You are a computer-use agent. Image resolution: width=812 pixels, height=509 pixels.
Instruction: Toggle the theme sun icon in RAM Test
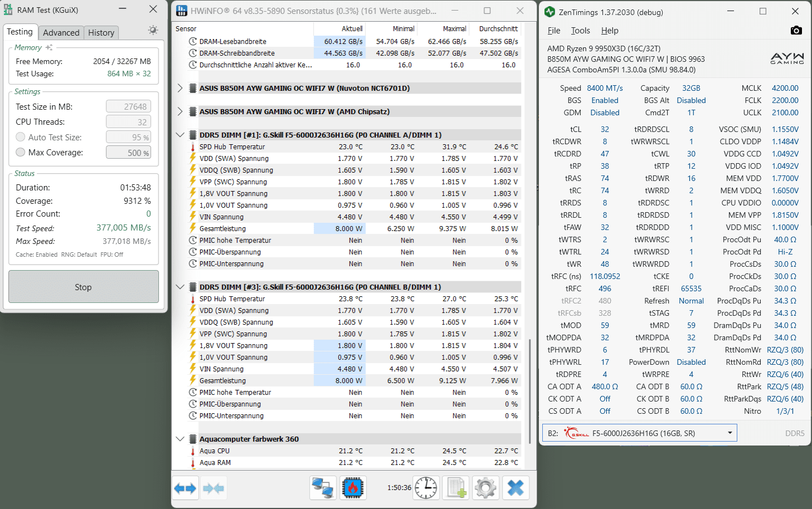[153, 30]
